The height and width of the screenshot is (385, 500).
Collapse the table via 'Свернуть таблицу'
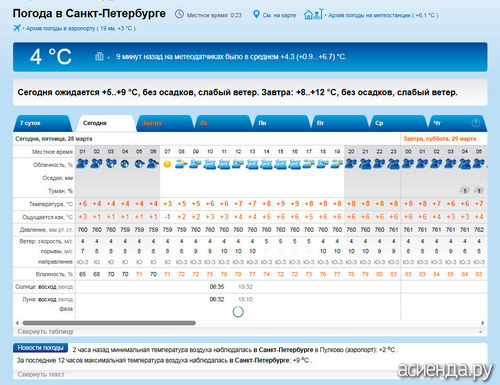point(45,331)
